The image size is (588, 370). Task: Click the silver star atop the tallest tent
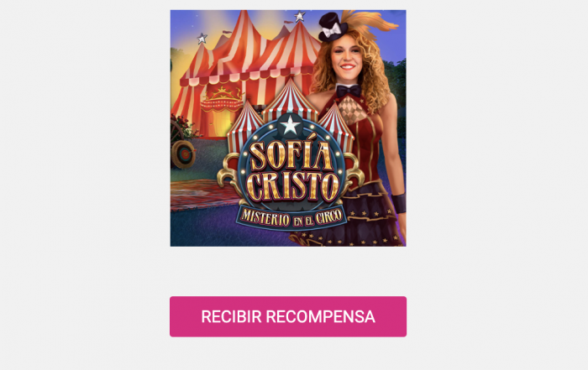coord(299,17)
